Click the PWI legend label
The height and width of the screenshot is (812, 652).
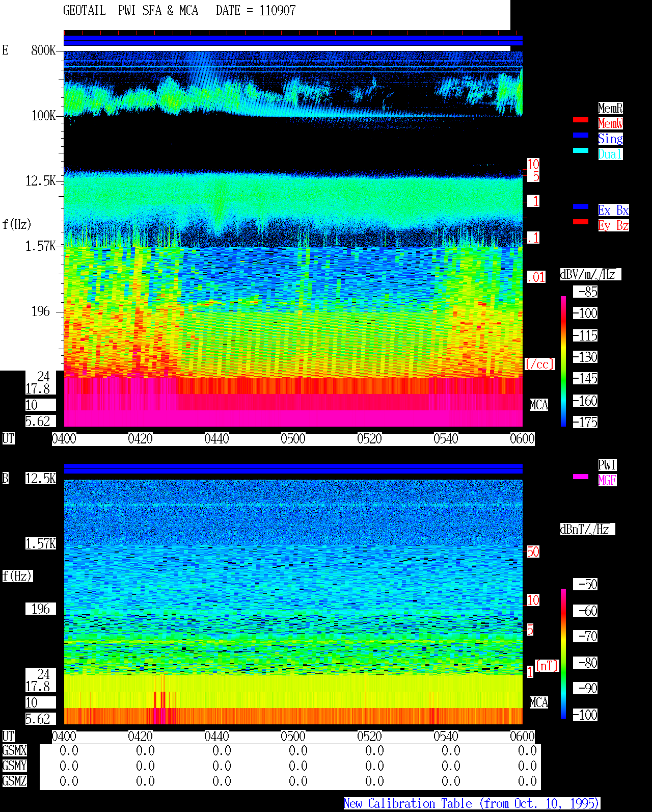(607, 465)
